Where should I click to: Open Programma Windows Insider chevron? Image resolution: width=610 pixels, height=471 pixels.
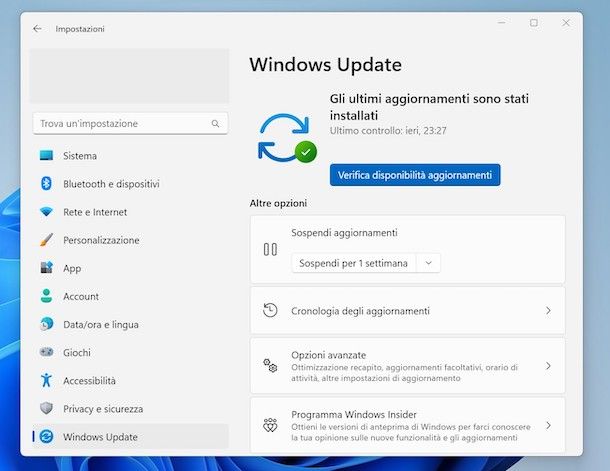pos(548,425)
